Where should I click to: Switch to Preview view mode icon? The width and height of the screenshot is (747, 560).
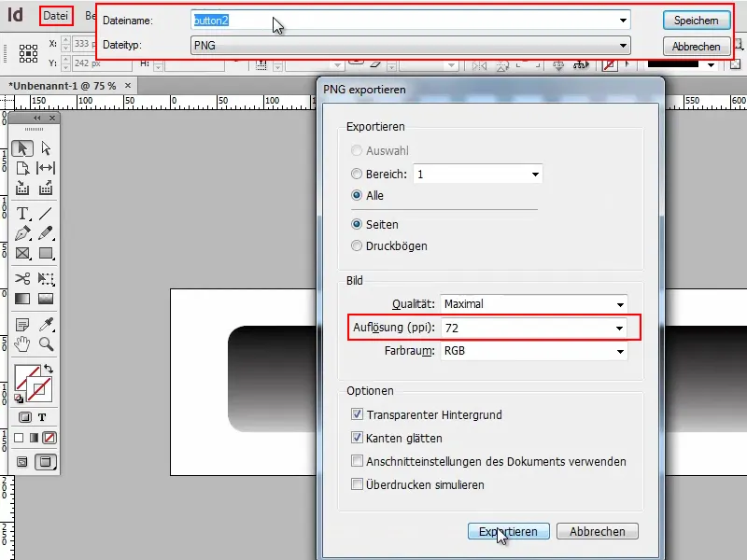coord(45,461)
